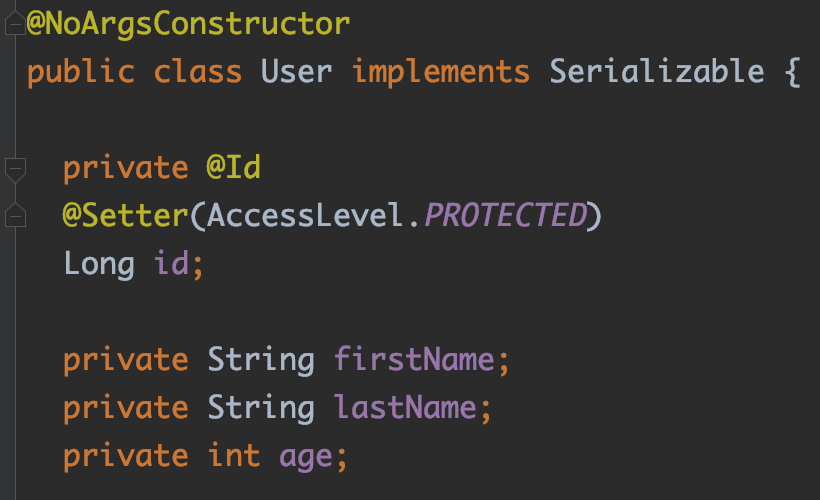The width and height of the screenshot is (820, 500).
Task: Place cursor on the id field
Action: pyautogui.click(x=170, y=264)
